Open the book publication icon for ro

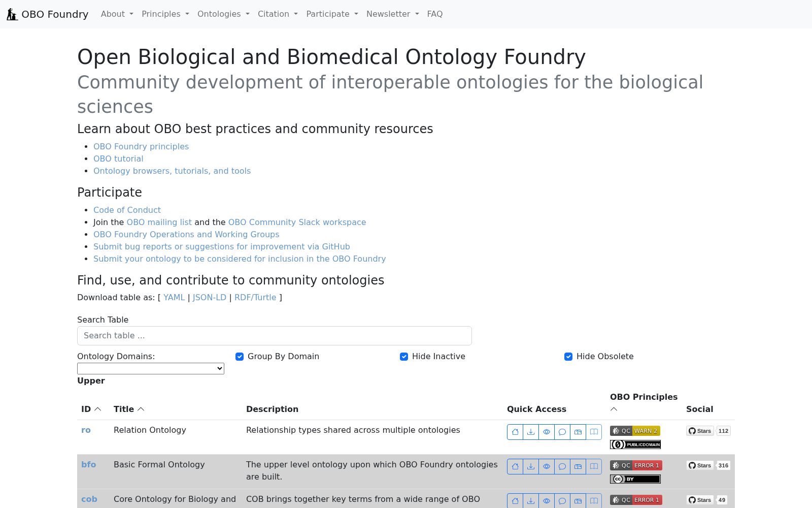(x=594, y=432)
